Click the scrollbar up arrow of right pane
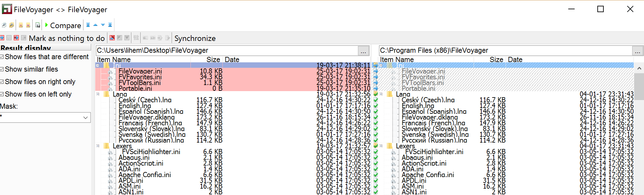 click(x=639, y=68)
